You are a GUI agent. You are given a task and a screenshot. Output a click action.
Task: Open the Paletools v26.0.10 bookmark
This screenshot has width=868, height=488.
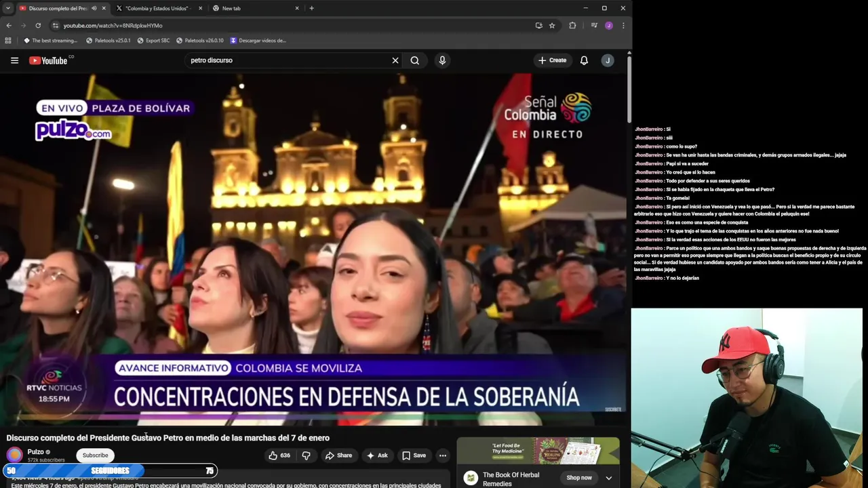tap(199, 41)
